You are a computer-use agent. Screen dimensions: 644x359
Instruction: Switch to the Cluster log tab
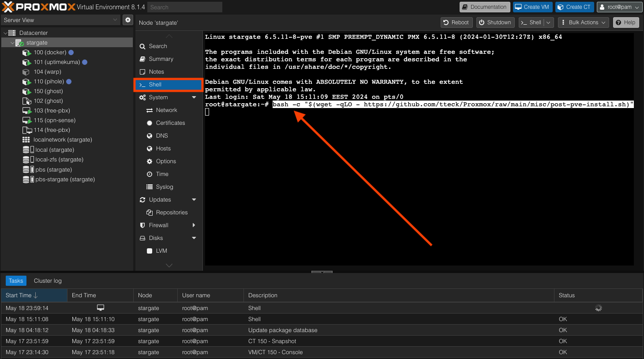[x=47, y=280]
